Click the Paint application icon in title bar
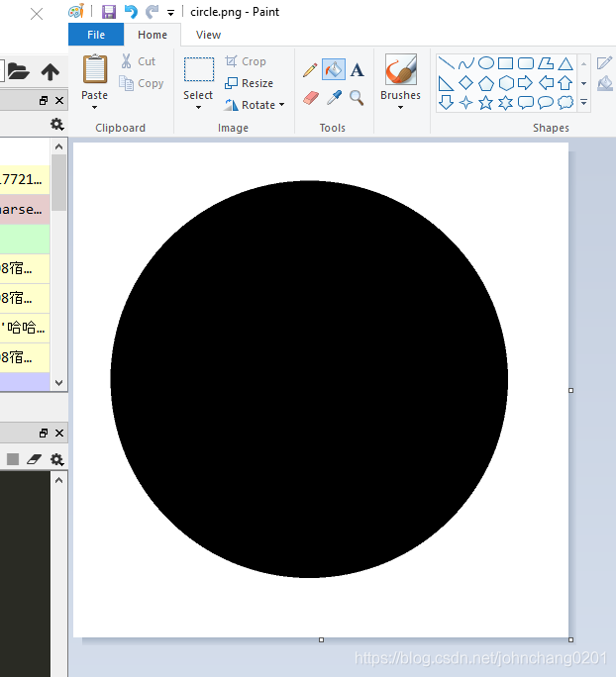The width and height of the screenshot is (616, 677). [76, 11]
